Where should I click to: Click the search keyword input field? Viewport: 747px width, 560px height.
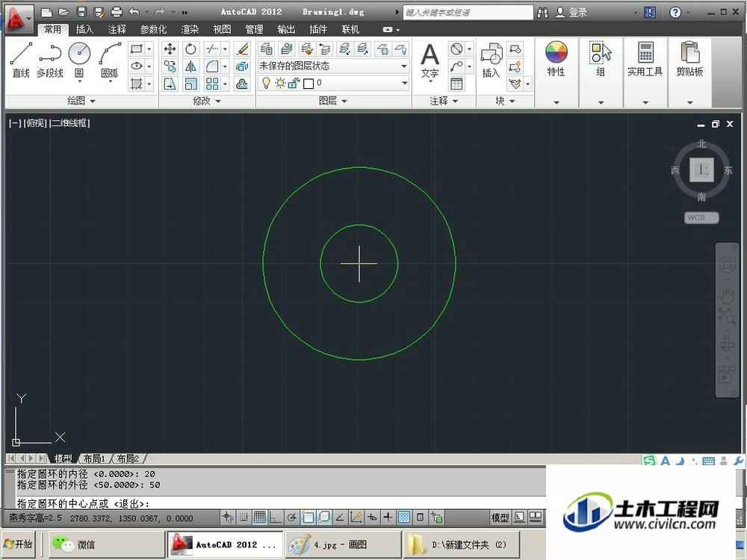[x=468, y=13]
